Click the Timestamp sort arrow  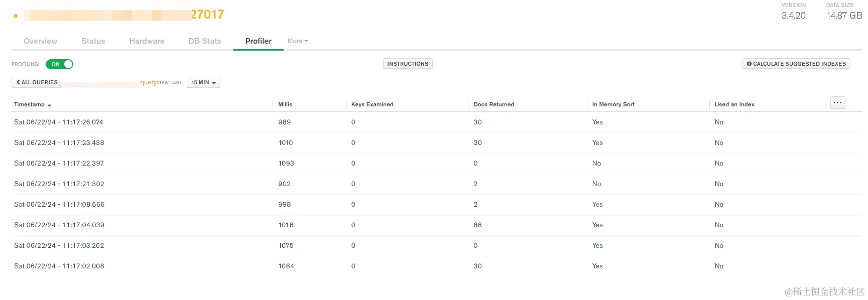point(49,105)
